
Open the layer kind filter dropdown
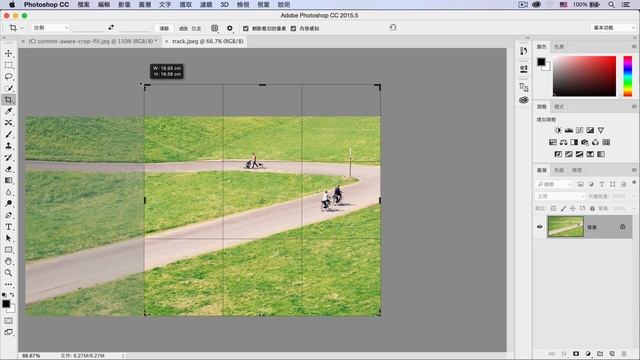click(554, 184)
